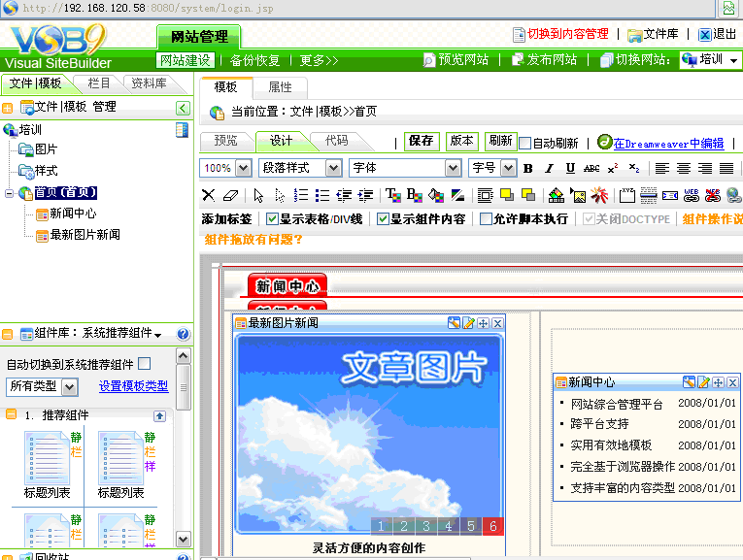Open 字体 font dropdown
This screenshot has height=560, width=743.
click(453, 168)
